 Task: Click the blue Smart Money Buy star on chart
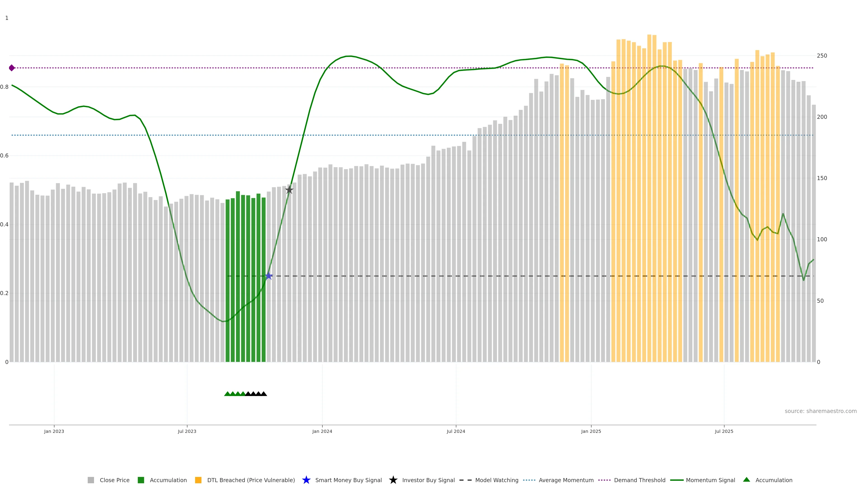point(269,276)
